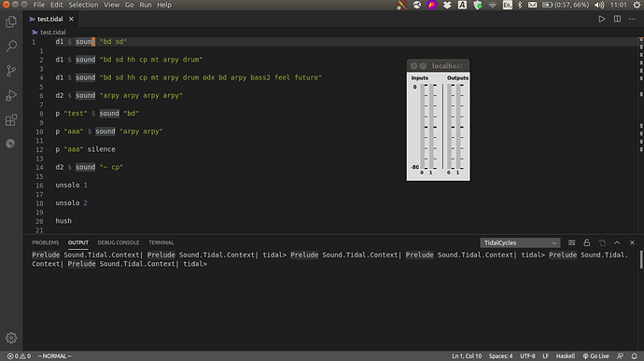
Task: Open the Selection menu
Action: click(x=83, y=5)
